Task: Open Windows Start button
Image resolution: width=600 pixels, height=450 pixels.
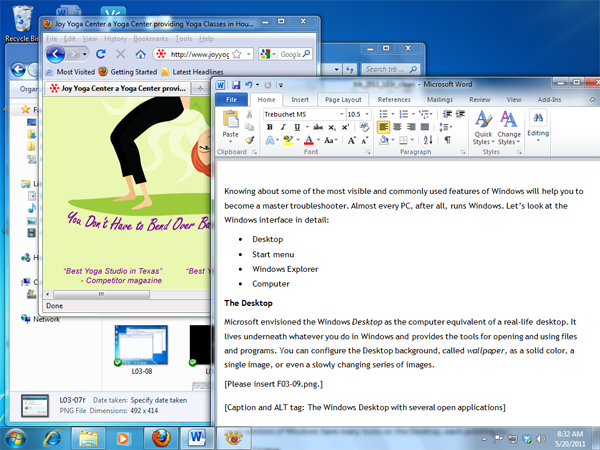Action: point(15,438)
